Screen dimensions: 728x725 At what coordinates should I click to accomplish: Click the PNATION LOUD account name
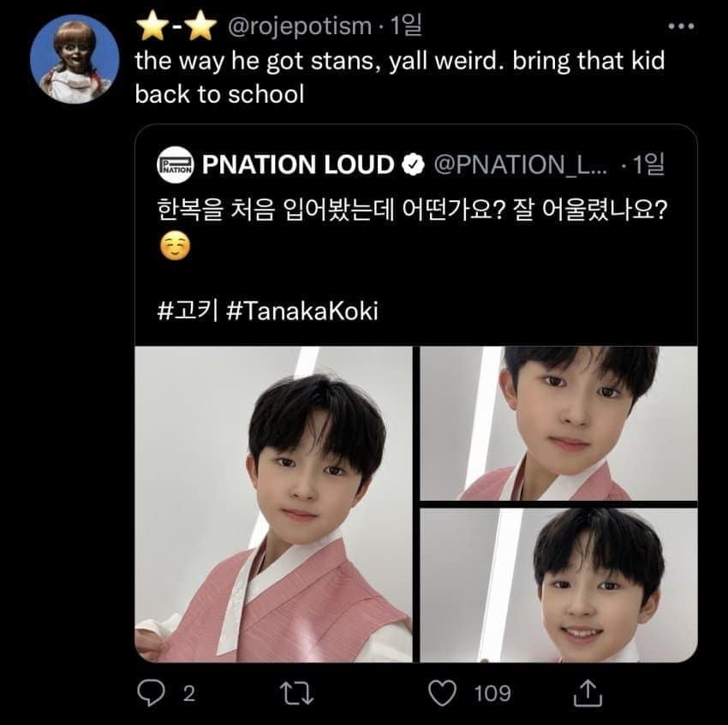point(298,165)
